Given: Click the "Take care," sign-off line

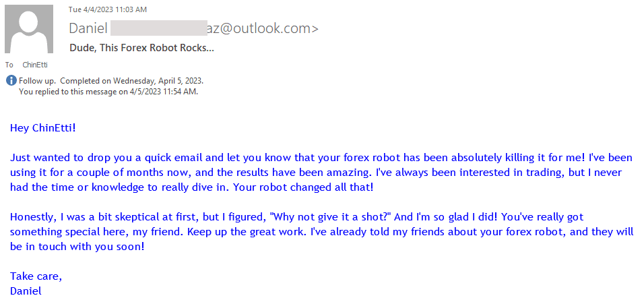Looking at the screenshot, I should pos(33,276).
